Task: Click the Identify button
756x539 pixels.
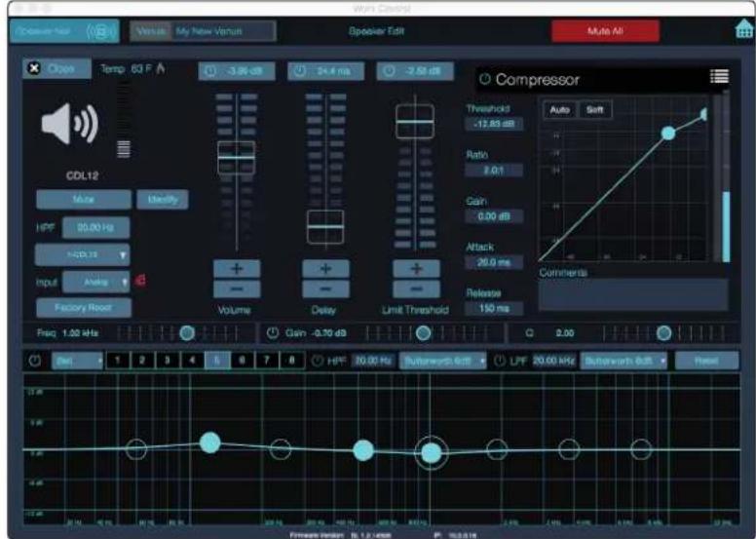Action: [163, 199]
